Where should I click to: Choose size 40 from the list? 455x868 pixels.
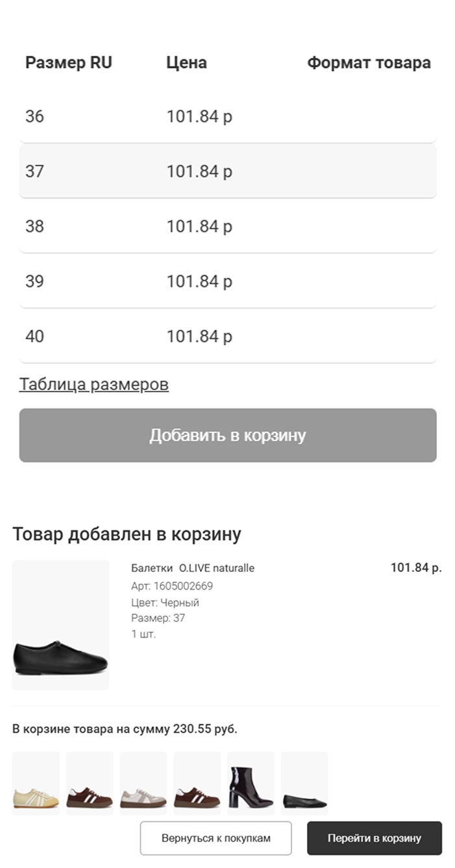tap(227, 336)
